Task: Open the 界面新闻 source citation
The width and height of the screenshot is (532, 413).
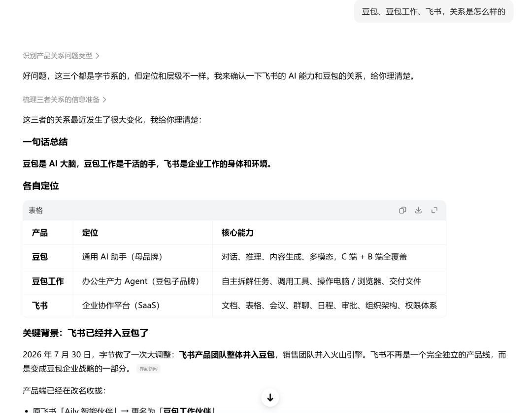Action: coord(148,369)
